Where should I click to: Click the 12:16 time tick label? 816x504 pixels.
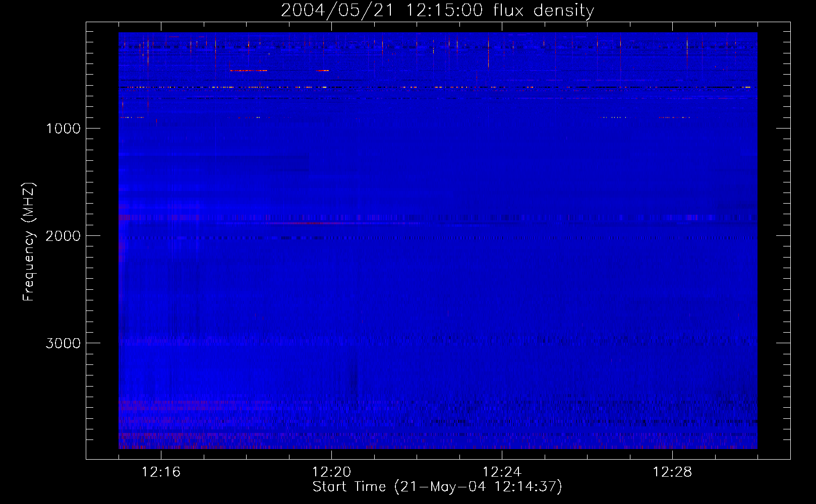pos(161,472)
